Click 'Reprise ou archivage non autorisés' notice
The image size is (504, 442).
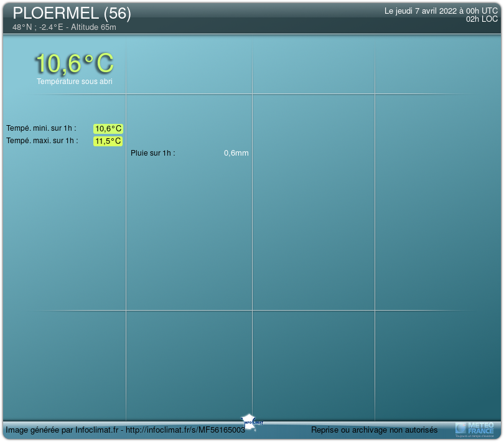click(x=374, y=430)
